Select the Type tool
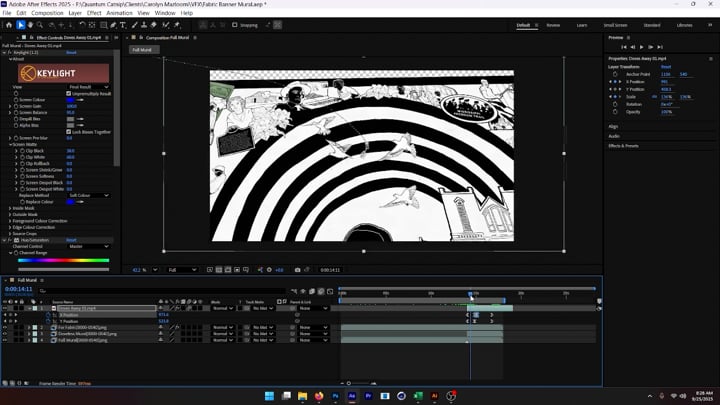The width and height of the screenshot is (720, 405). 123,25
